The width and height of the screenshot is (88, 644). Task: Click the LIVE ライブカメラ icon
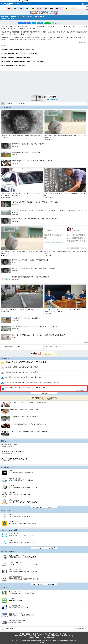pyautogui.click(x=4, y=614)
